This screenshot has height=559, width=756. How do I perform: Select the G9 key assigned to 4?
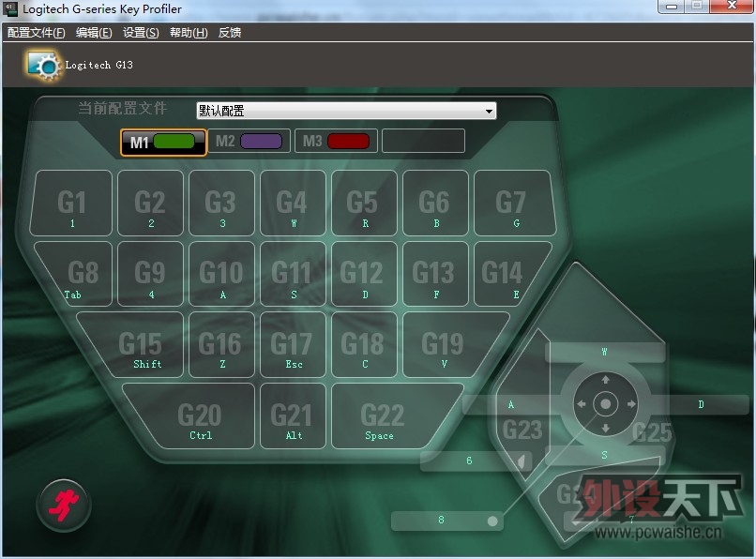pos(150,274)
